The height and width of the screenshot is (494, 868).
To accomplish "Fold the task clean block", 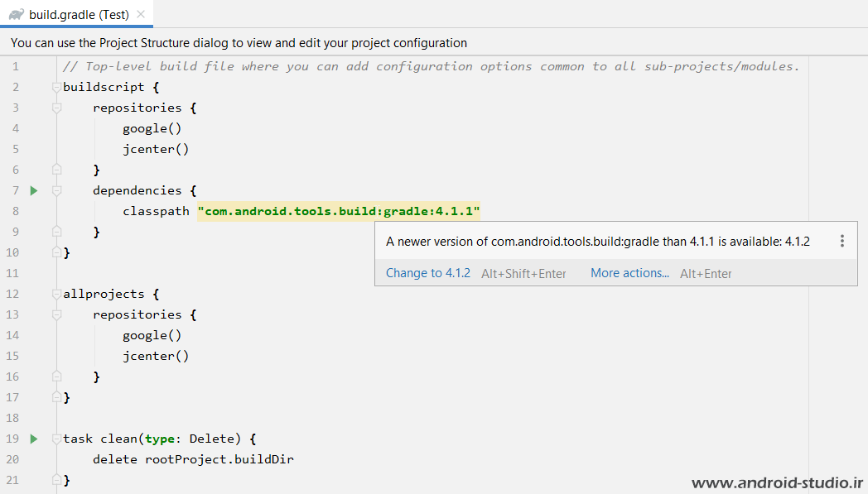I will point(56,439).
